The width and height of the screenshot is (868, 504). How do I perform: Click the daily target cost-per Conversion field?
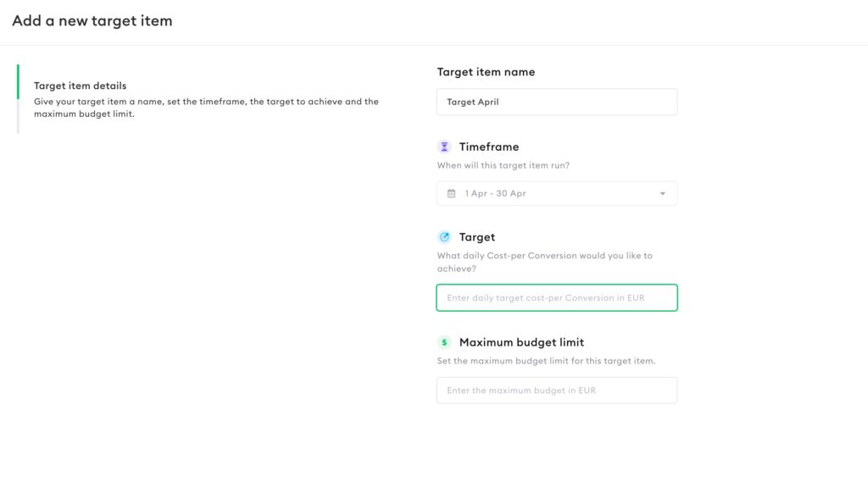556,298
